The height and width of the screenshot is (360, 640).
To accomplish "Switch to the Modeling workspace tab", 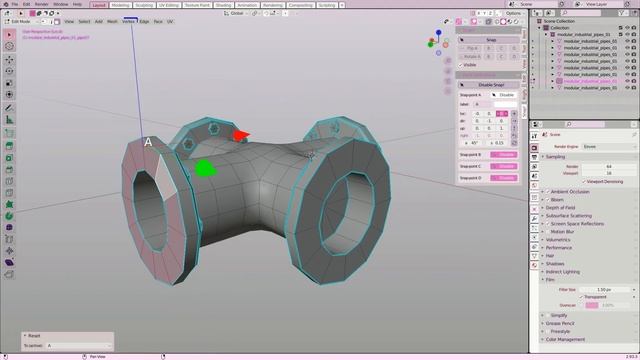I will [x=120, y=5].
